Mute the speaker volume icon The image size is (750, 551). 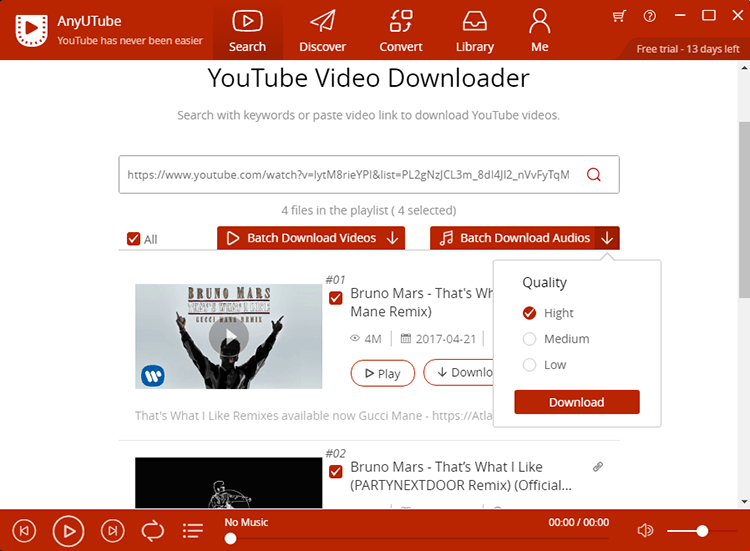pyautogui.click(x=645, y=530)
